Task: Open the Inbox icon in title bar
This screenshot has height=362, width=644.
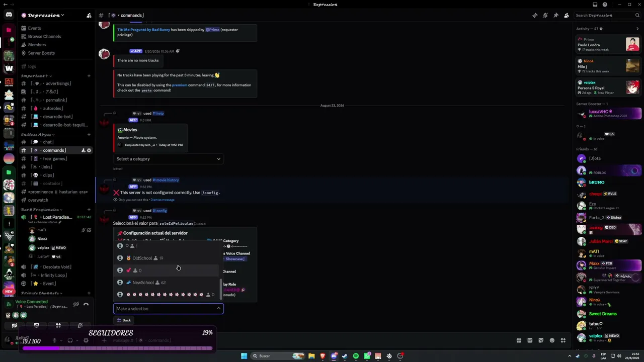Action: 595,5
